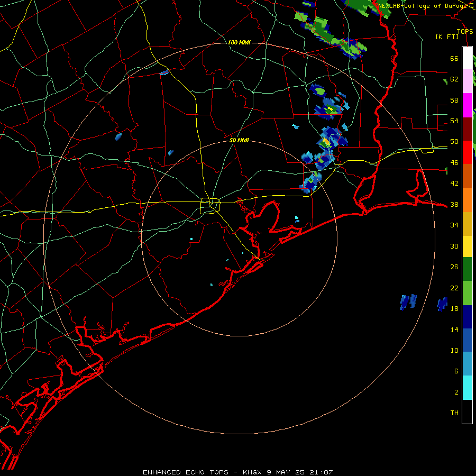Click the 54 legend value
Image resolution: width=476 pixels, height=476 pixels.
(x=454, y=121)
